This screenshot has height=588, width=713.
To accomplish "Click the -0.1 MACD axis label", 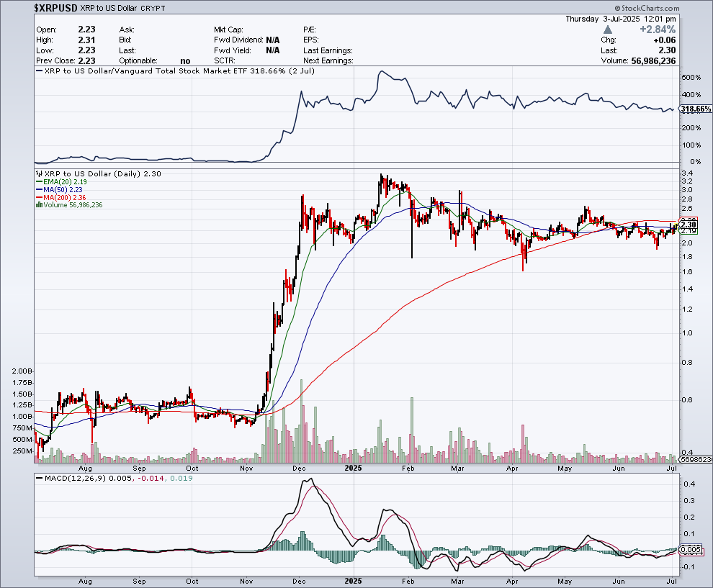I will coord(689,566).
